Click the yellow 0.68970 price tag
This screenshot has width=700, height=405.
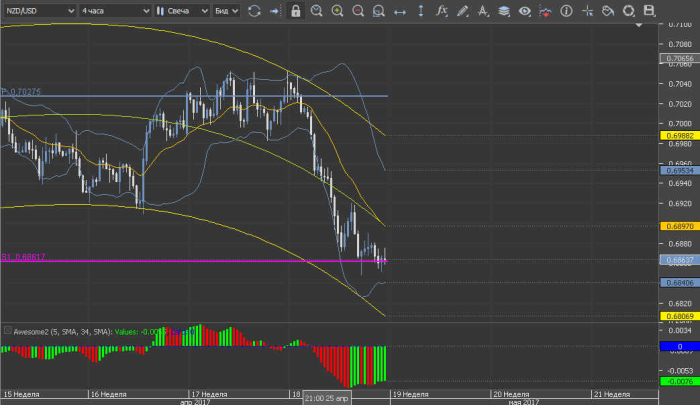pos(679,226)
